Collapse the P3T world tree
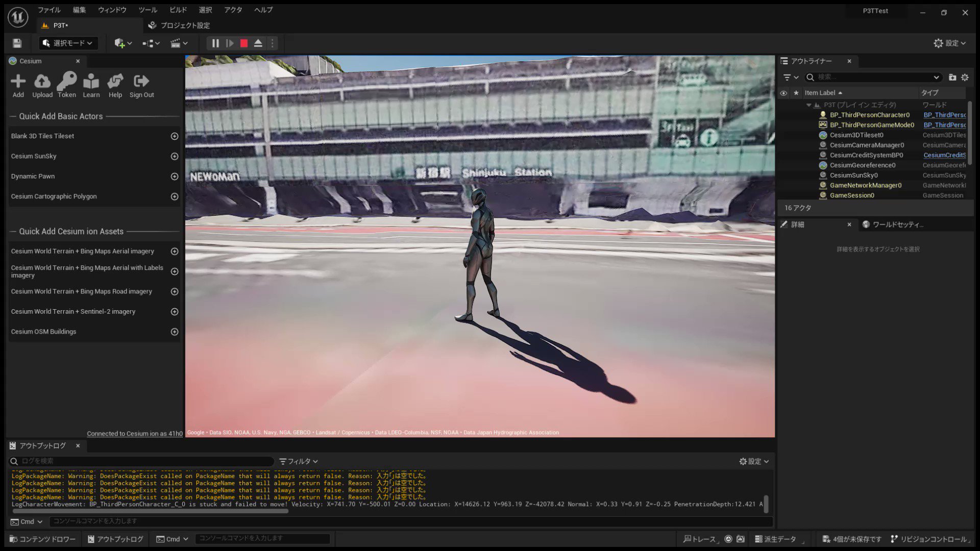 point(808,105)
